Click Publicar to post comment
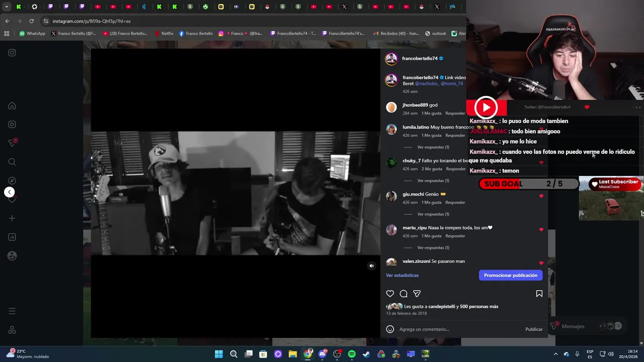The height and width of the screenshot is (362, 644). tap(534, 329)
